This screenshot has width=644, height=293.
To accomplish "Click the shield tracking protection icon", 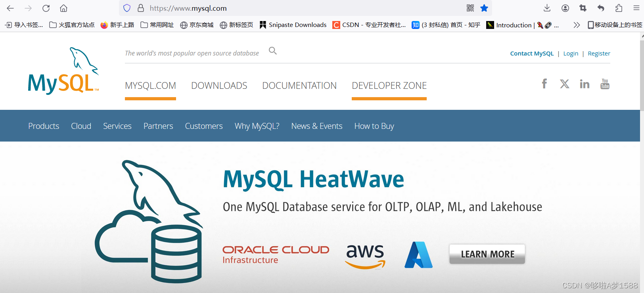I will (x=127, y=8).
